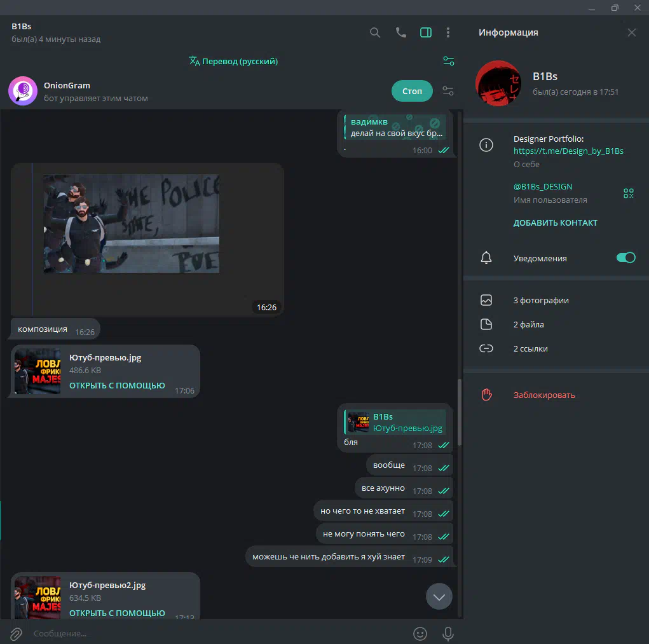Focus the Сообщение... input field
This screenshot has height=644, width=649.
click(x=219, y=634)
